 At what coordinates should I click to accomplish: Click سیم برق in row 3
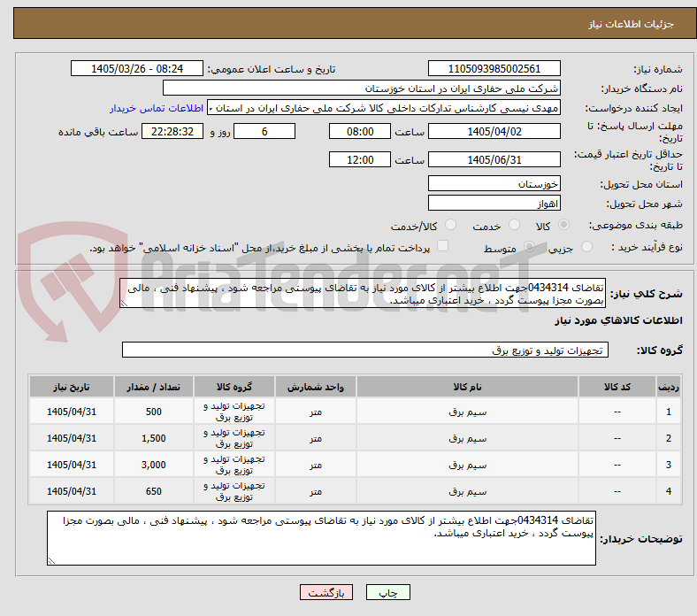[x=467, y=466]
